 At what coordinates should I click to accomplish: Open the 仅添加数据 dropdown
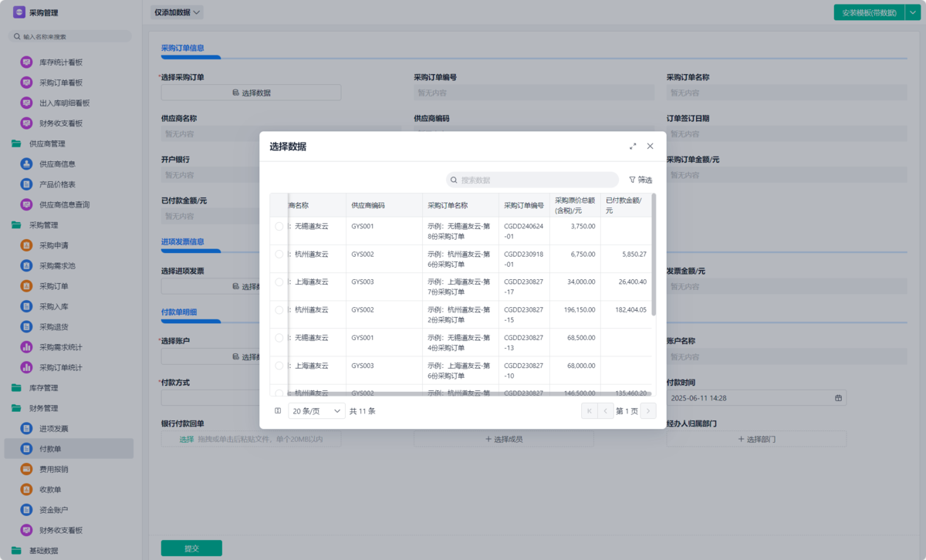click(x=177, y=12)
